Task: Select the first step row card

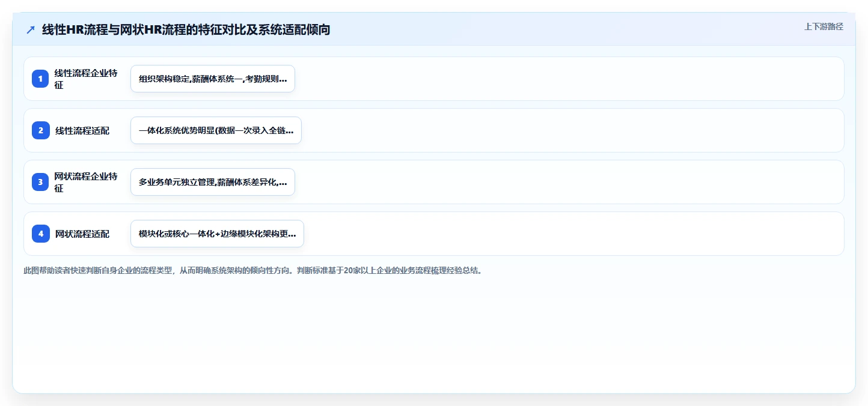Action: click(434, 79)
